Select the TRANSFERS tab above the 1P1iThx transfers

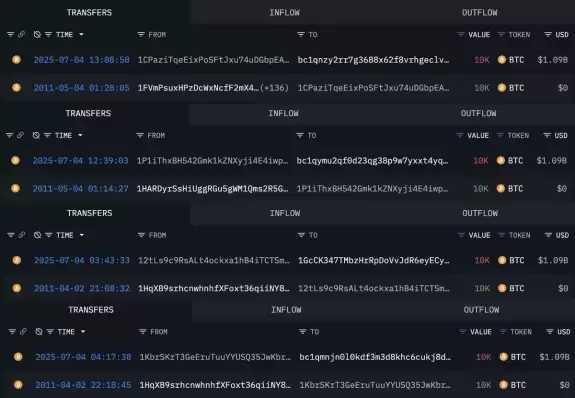click(x=88, y=113)
